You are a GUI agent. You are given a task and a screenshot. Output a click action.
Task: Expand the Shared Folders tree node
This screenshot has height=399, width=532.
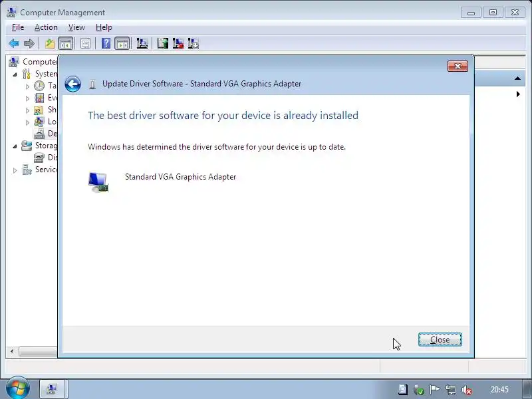tap(27, 110)
